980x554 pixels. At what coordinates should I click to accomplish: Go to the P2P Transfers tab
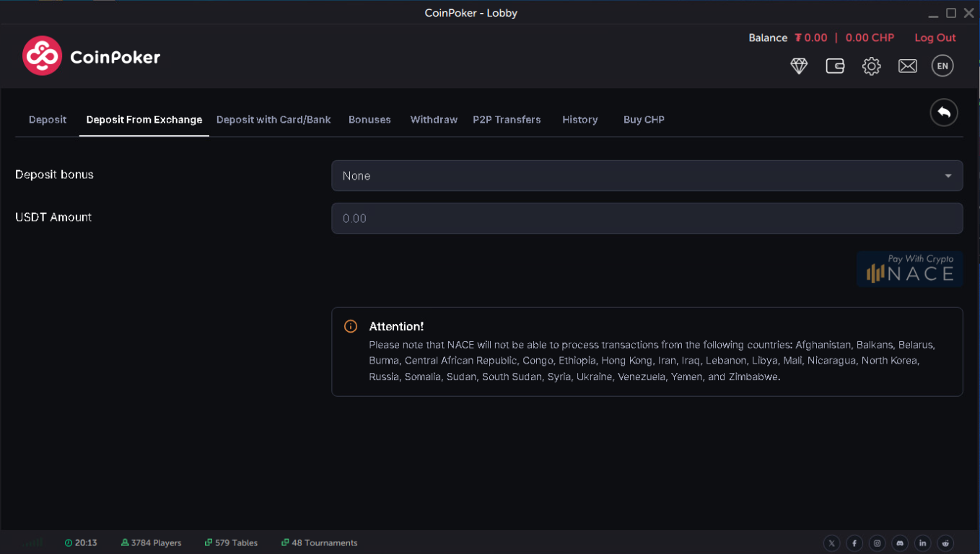pyautogui.click(x=507, y=120)
